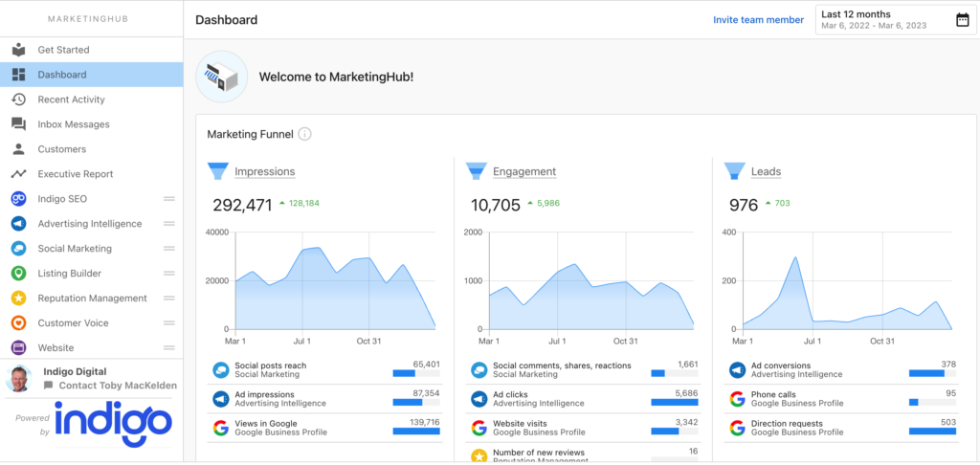
Task: Open the Last 12 months date range dropdown
Action: [895, 20]
